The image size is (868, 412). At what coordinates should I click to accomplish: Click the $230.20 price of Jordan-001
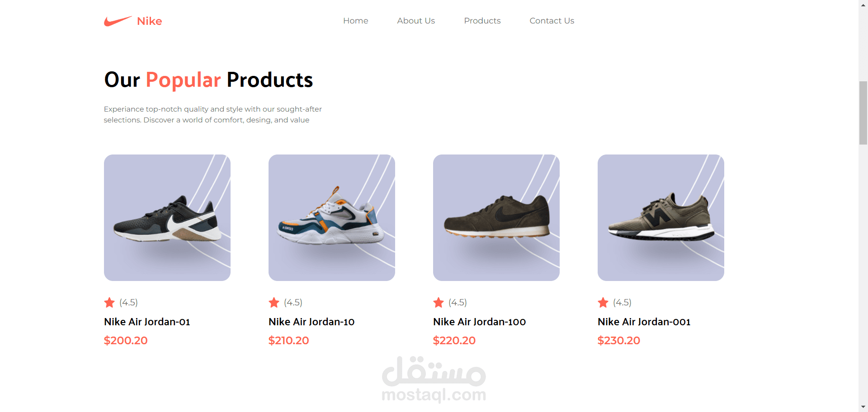point(619,341)
